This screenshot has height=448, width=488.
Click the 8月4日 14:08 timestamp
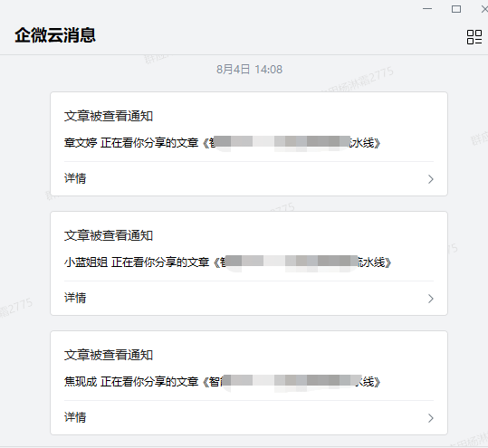coord(249,70)
